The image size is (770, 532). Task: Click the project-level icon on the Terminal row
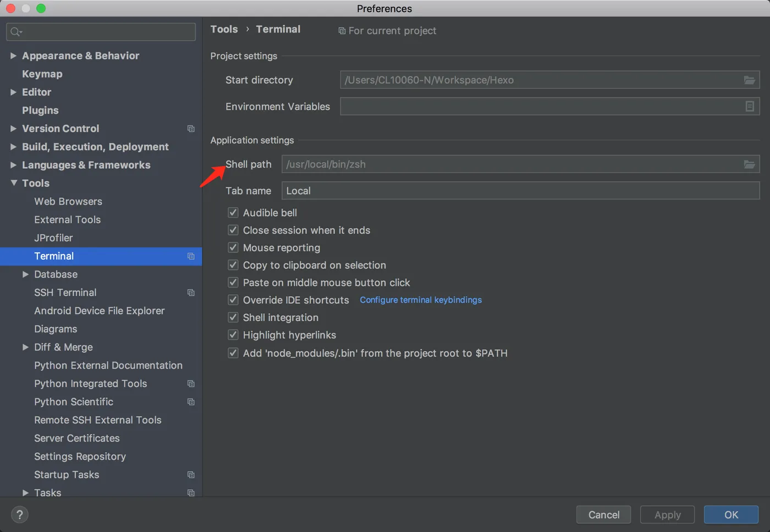[191, 256]
